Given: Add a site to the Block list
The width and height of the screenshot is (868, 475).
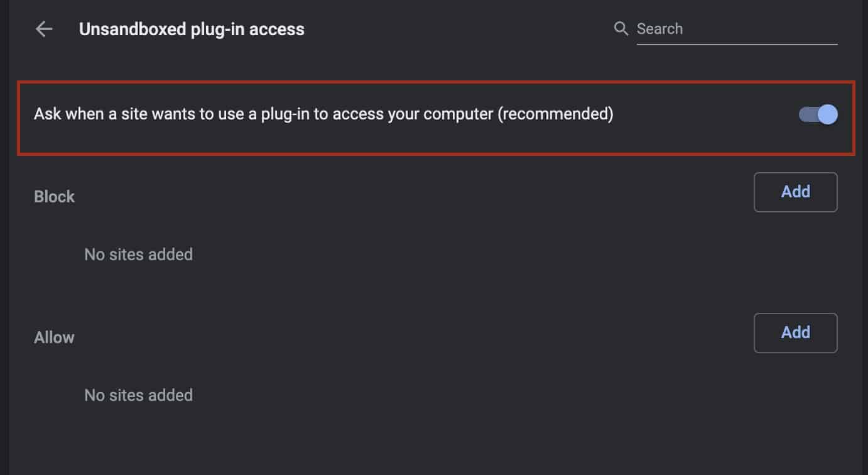Looking at the screenshot, I should point(795,192).
